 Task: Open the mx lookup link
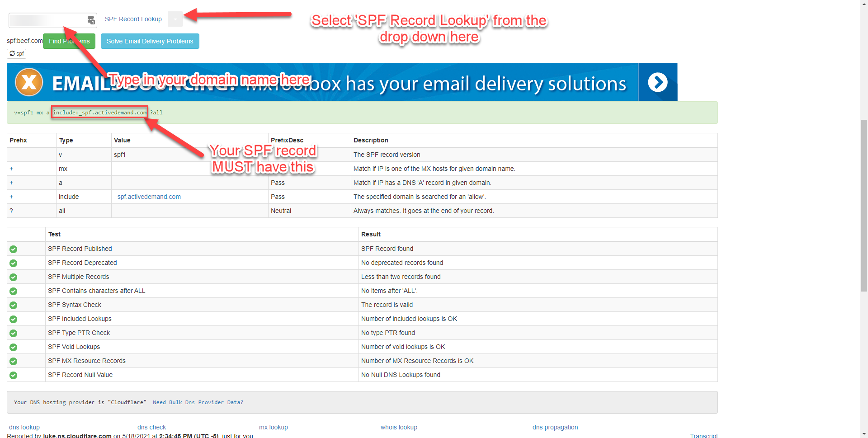(274, 427)
